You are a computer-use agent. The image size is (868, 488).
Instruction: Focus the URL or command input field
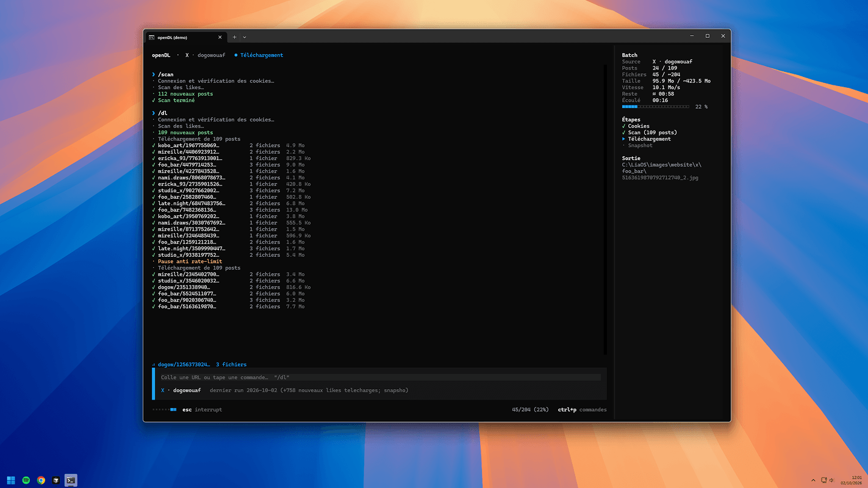[379, 378]
